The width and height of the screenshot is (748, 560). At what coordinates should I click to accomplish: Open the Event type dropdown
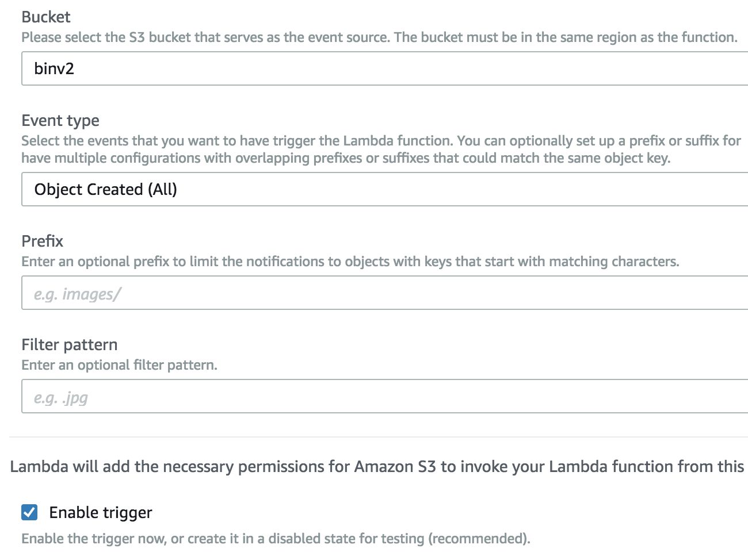385,189
